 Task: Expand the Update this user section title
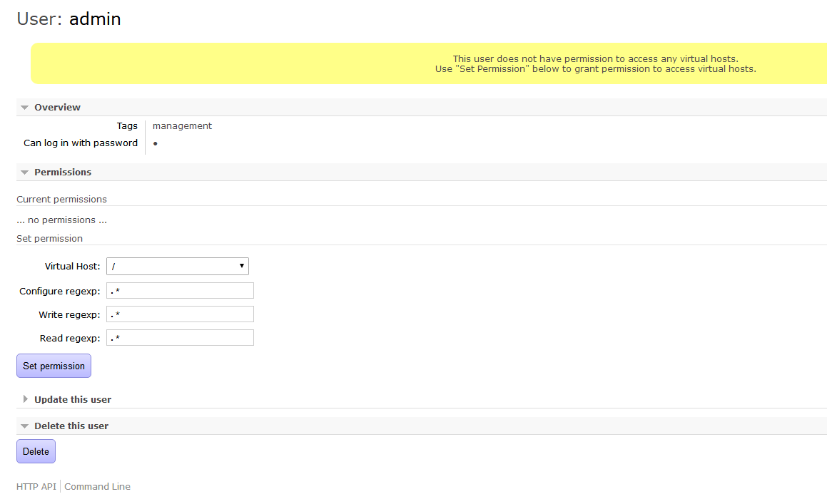click(73, 400)
